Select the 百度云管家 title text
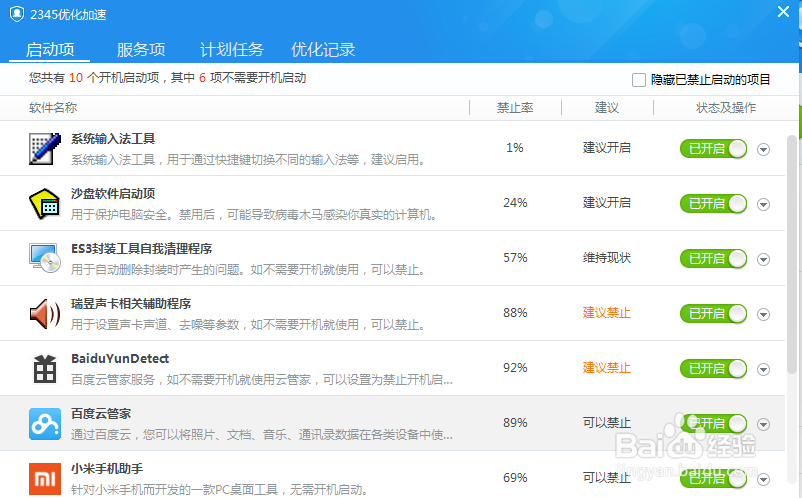The image size is (802, 498). (x=101, y=414)
